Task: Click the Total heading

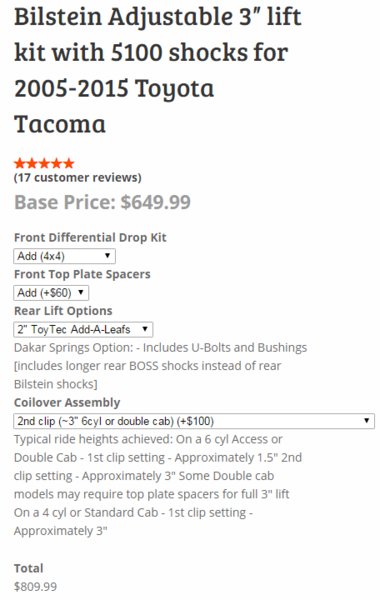Action: 29,568
